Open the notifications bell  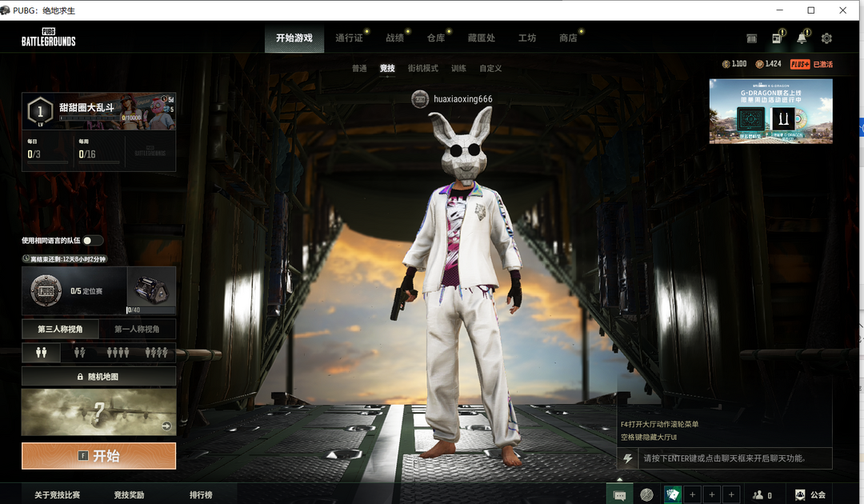(802, 38)
